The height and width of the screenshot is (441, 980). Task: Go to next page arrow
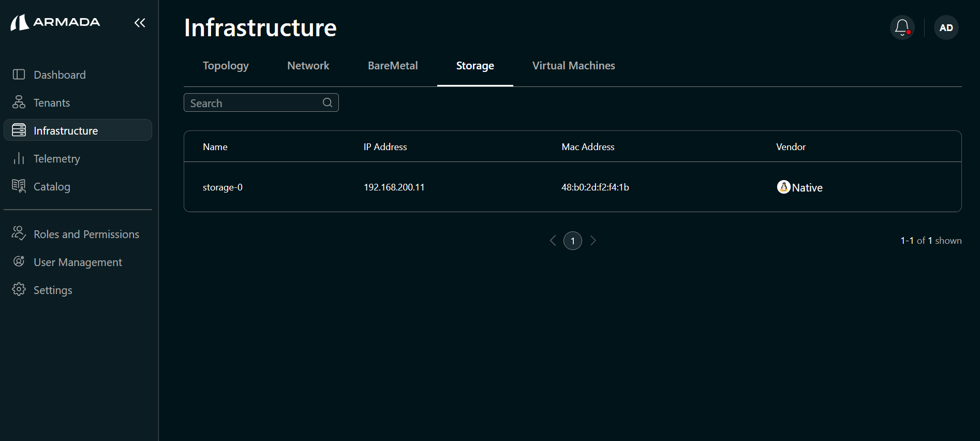(593, 241)
